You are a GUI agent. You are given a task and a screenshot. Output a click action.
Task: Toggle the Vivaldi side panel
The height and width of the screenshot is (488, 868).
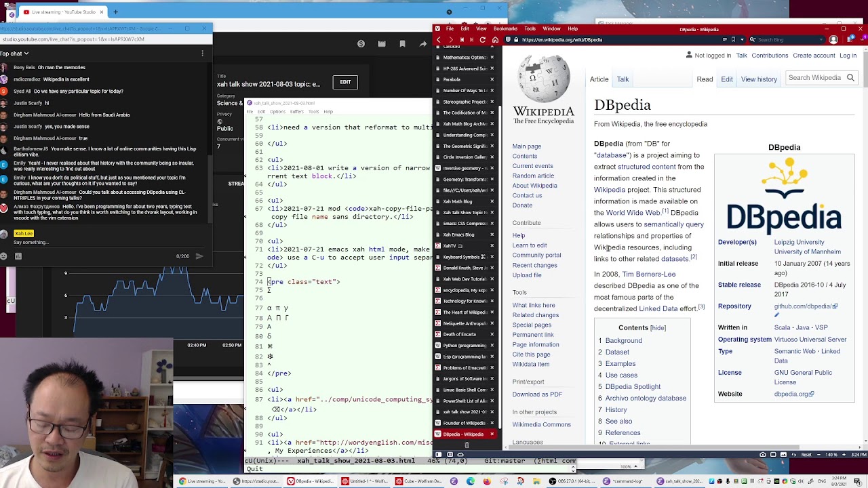(x=438, y=454)
